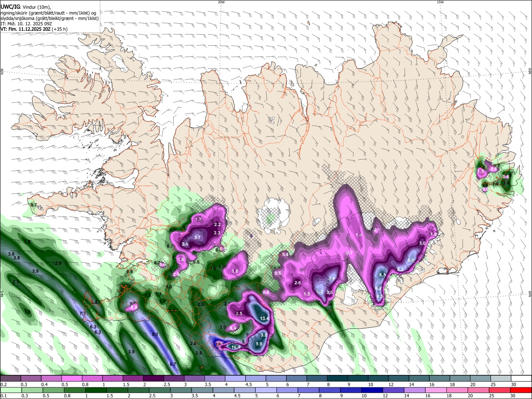This screenshot has width=532, height=399.
Task: Click the 'slydda/snjókoma (grátt/bleikt/grænt' legend line
Action: [49, 18]
